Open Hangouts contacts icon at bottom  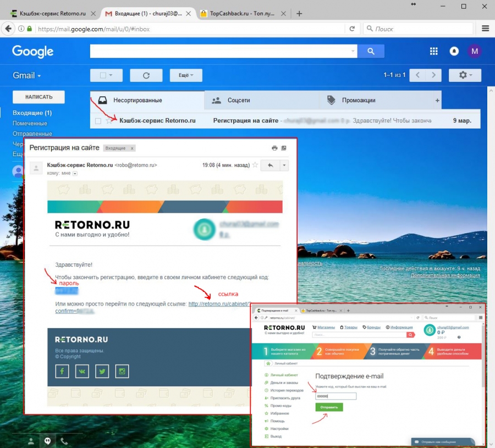31,441
